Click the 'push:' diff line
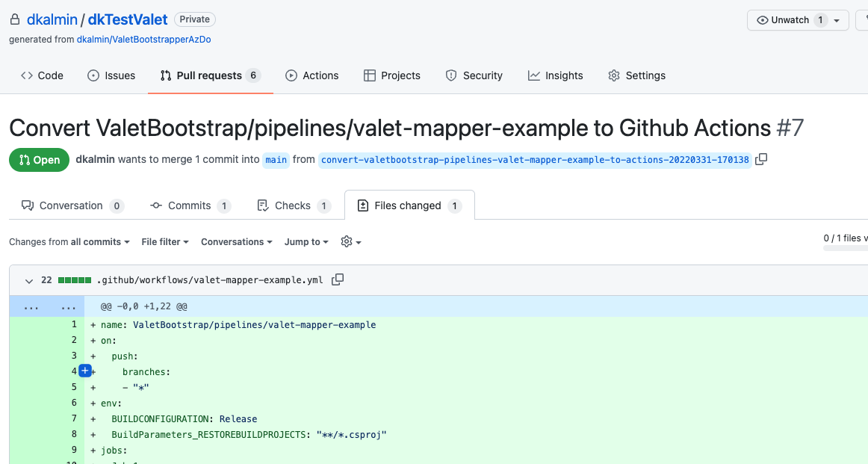 [x=125, y=356]
